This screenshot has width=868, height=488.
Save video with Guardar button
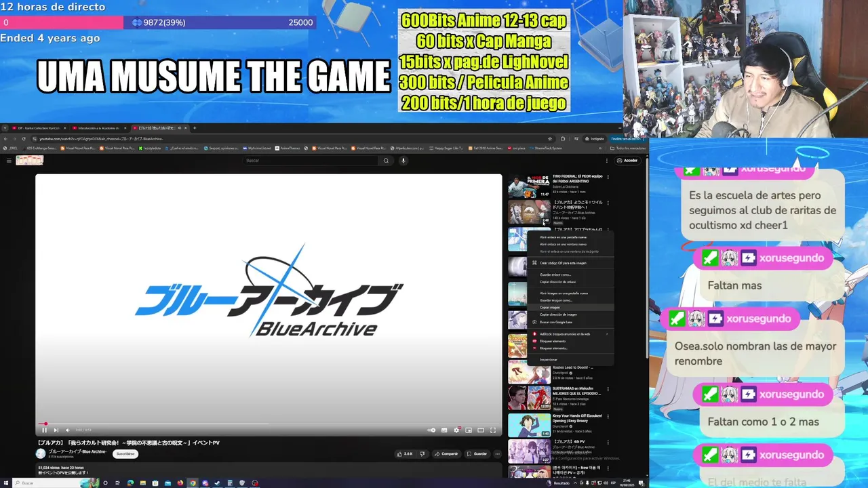pos(477,454)
